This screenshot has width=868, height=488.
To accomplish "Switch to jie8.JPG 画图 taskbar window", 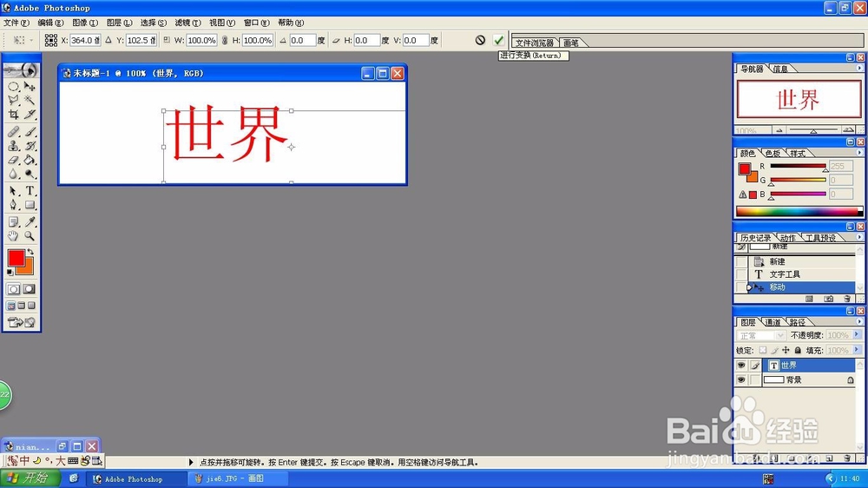I will 237,478.
